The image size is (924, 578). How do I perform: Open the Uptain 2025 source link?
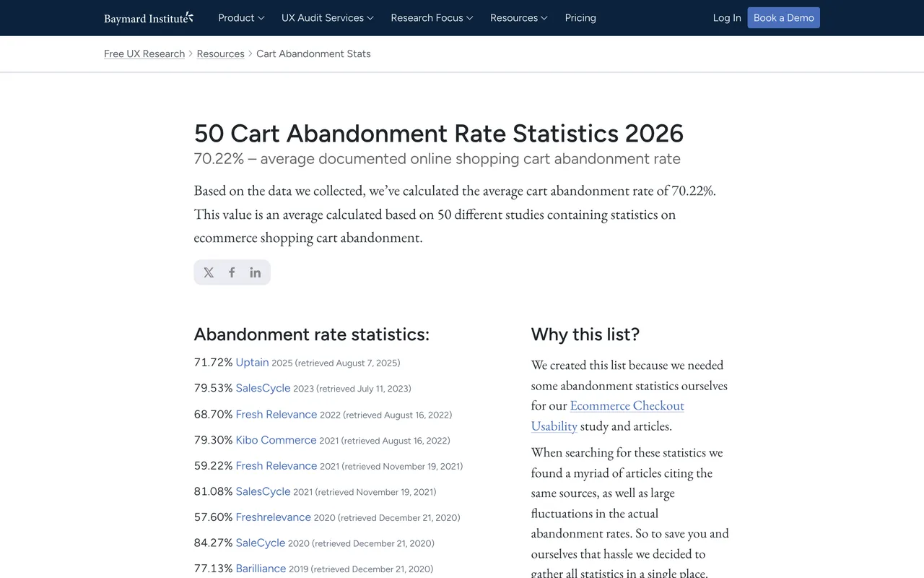pyautogui.click(x=252, y=363)
